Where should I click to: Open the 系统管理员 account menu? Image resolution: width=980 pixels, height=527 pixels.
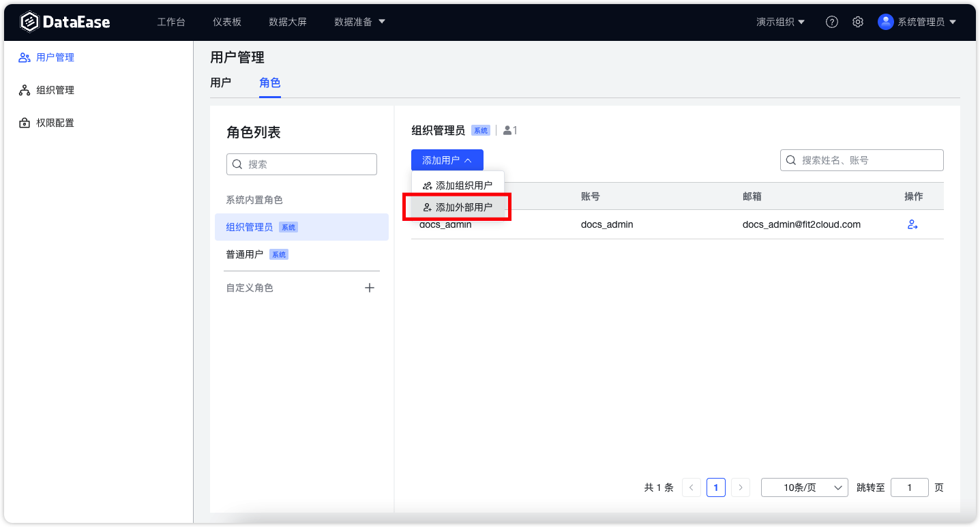click(x=926, y=22)
